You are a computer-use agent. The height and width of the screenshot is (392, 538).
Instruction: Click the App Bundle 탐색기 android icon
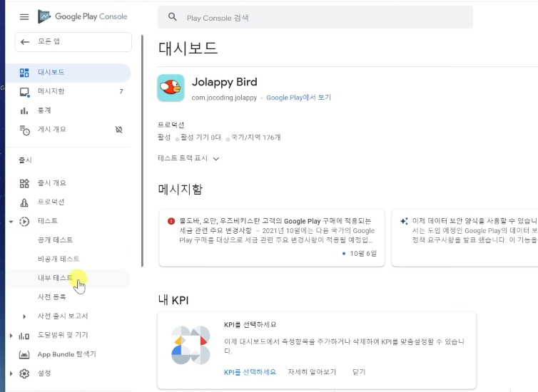[24, 355]
